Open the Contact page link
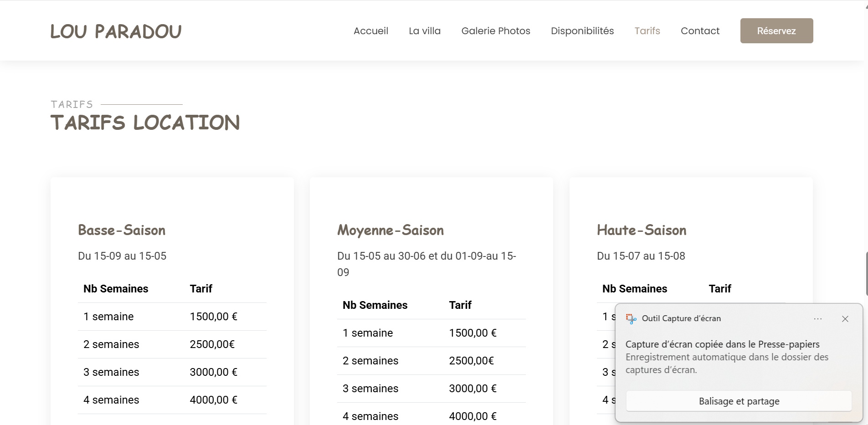The height and width of the screenshot is (425, 868). [x=700, y=31]
